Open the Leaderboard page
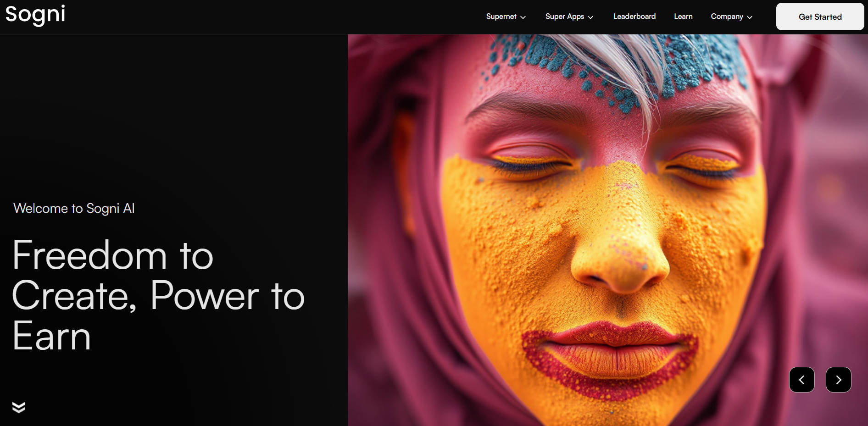This screenshot has width=868, height=426. (634, 17)
